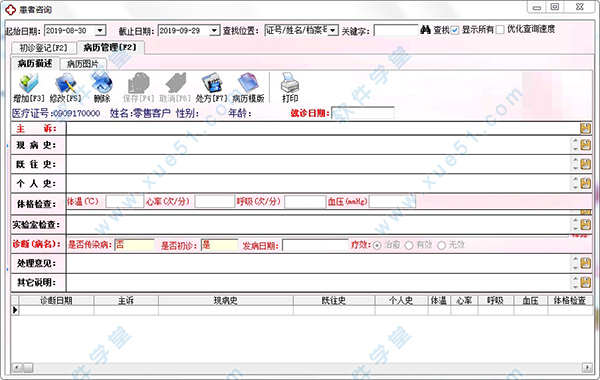Click the 现病史 field spinner arrows
The height and width of the screenshot is (380, 600).
click(575, 145)
